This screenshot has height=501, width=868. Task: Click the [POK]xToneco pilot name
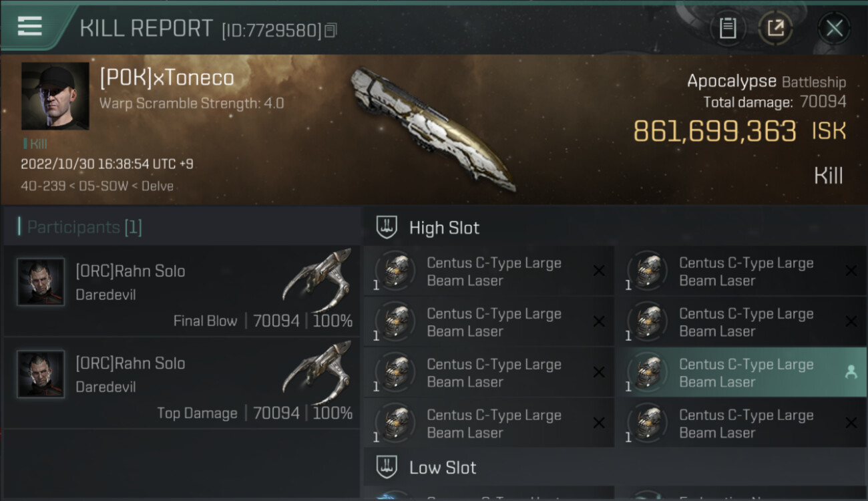[167, 78]
